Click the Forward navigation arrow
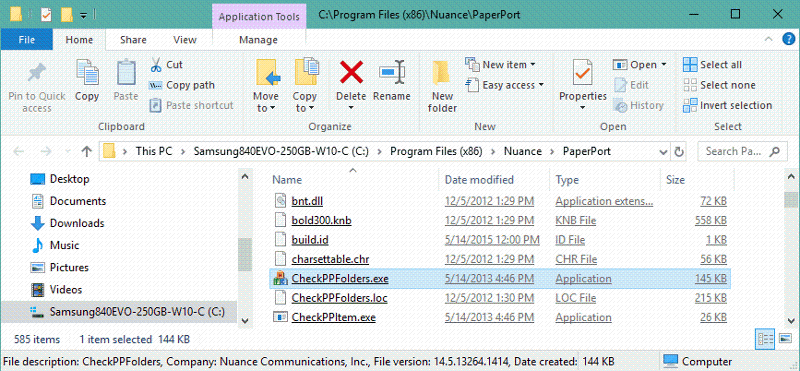This screenshot has height=371, width=800. click(x=45, y=151)
